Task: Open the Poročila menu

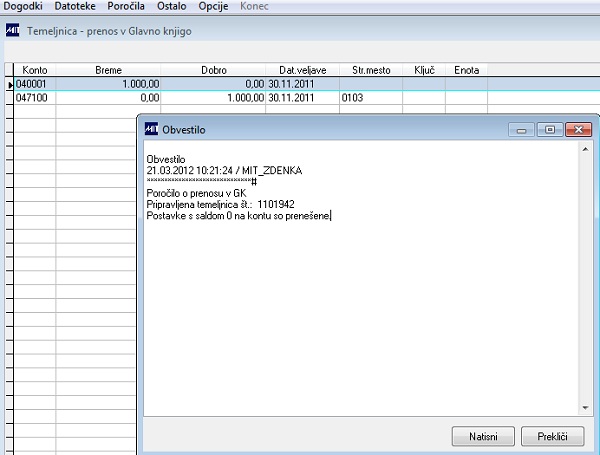Action: (126, 6)
